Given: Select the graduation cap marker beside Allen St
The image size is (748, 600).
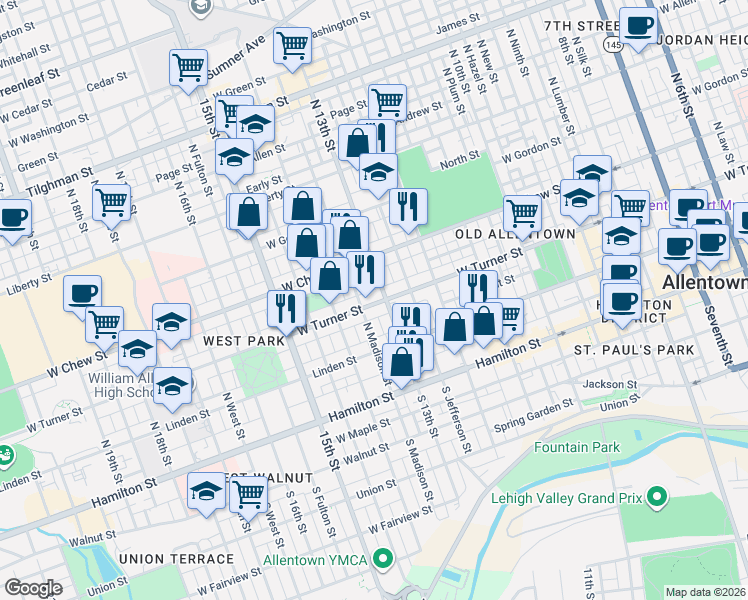Looking at the screenshot, I should (234, 156).
